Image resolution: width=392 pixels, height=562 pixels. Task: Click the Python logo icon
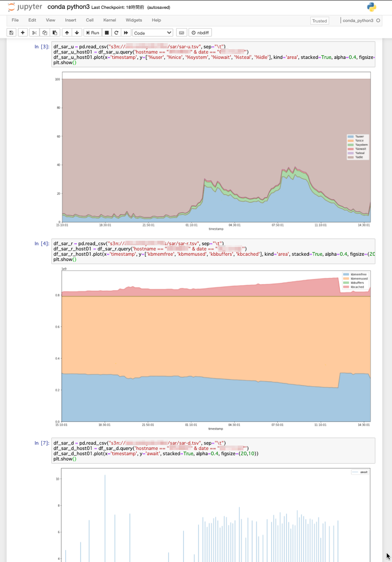[x=372, y=7]
